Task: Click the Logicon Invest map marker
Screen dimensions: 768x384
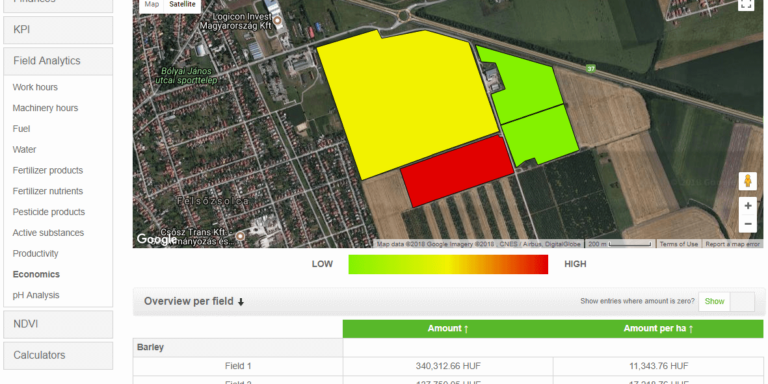Action: 278,21
